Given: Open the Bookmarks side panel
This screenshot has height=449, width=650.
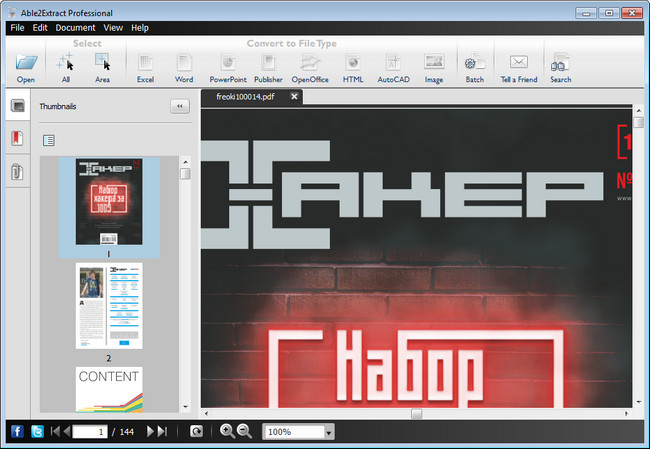Looking at the screenshot, I should pos(18,139).
